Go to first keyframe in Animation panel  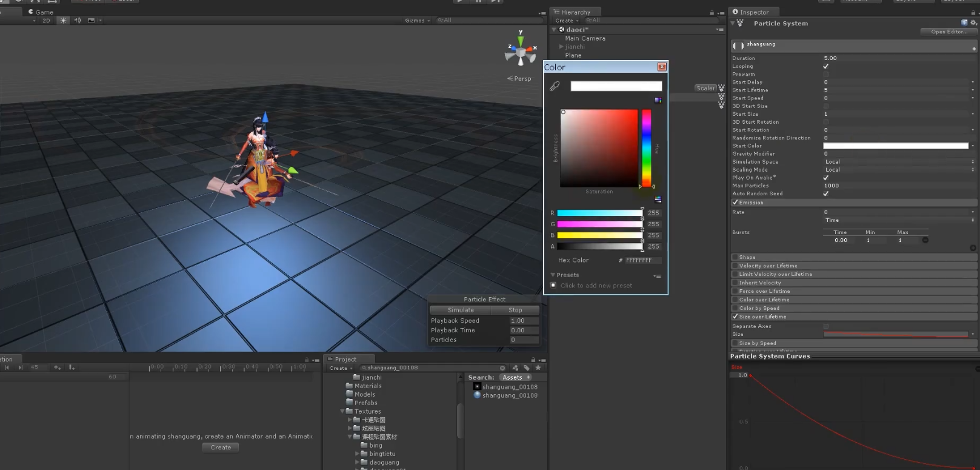(x=7, y=368)
